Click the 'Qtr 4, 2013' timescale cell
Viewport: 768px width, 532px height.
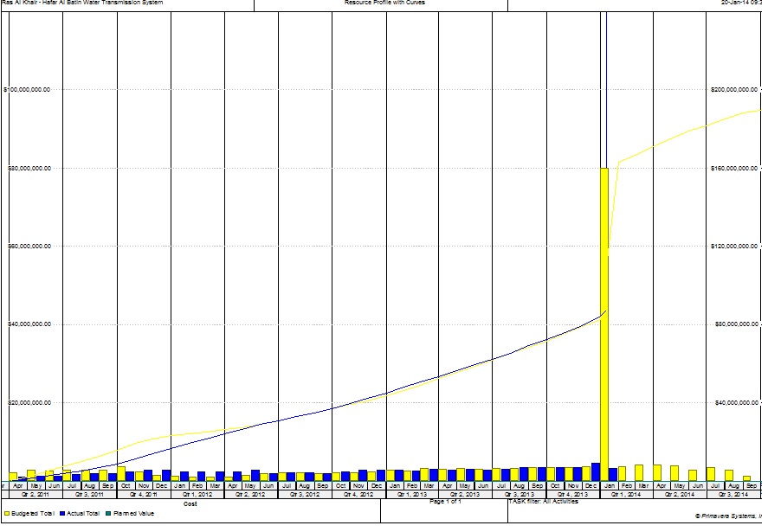[573, 494]
